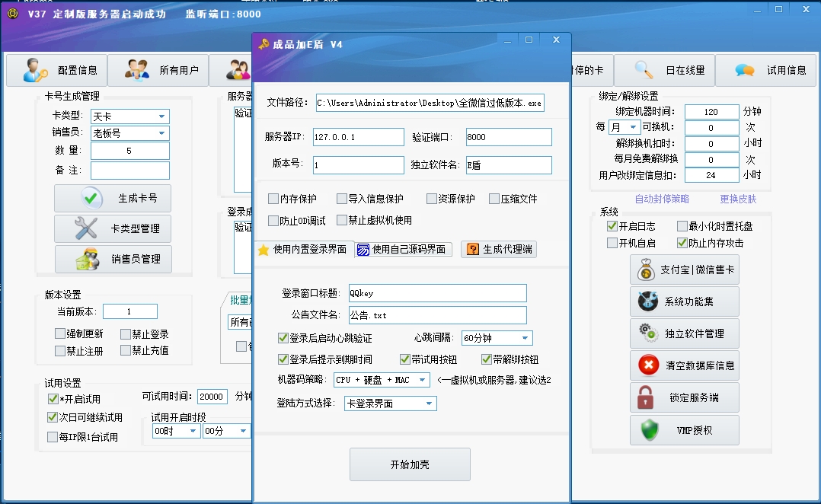Click 文件路径 input field
The height and width of the screenshot is (504, 821).
430,103
